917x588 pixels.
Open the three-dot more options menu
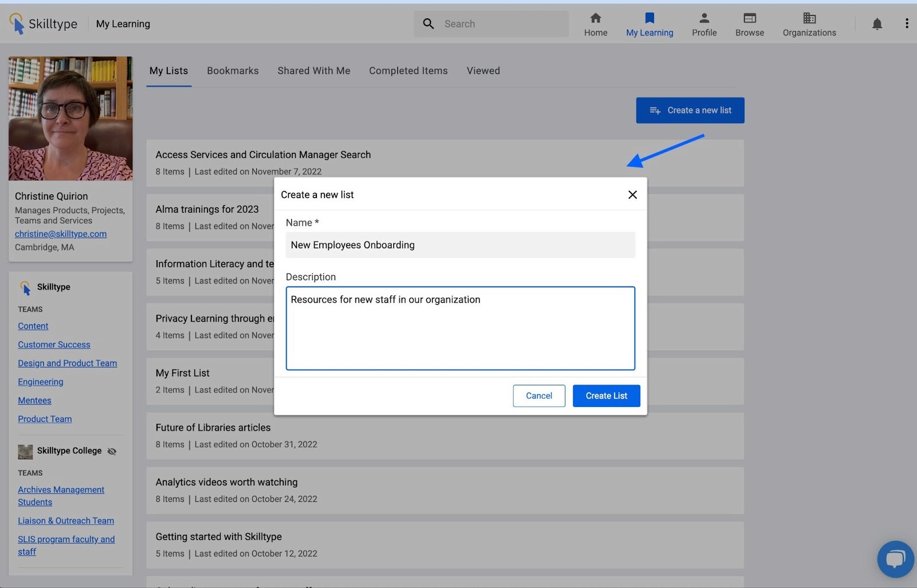click(907, 23)
